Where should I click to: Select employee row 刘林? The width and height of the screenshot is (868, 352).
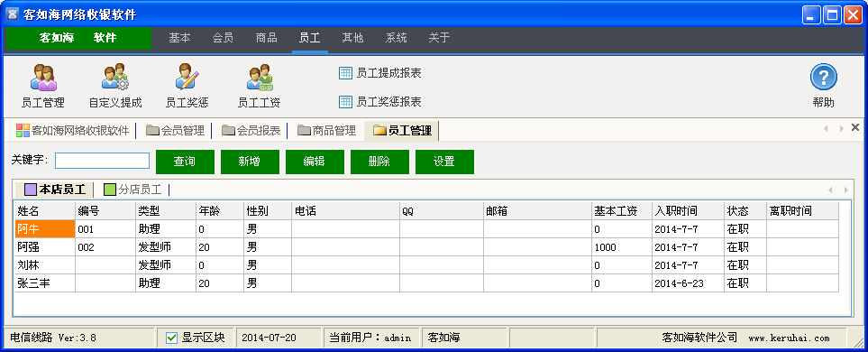click(x=427, y=265)
